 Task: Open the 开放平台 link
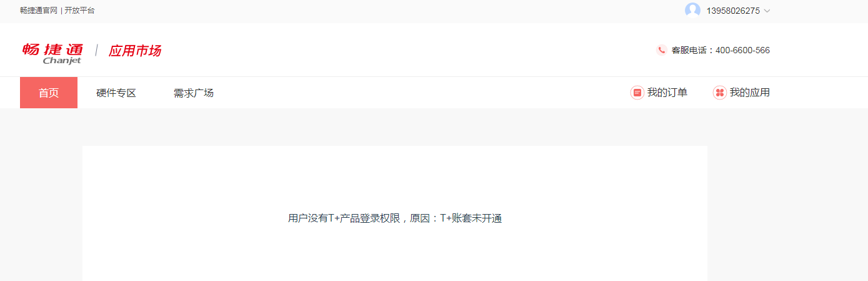point(80,11)
